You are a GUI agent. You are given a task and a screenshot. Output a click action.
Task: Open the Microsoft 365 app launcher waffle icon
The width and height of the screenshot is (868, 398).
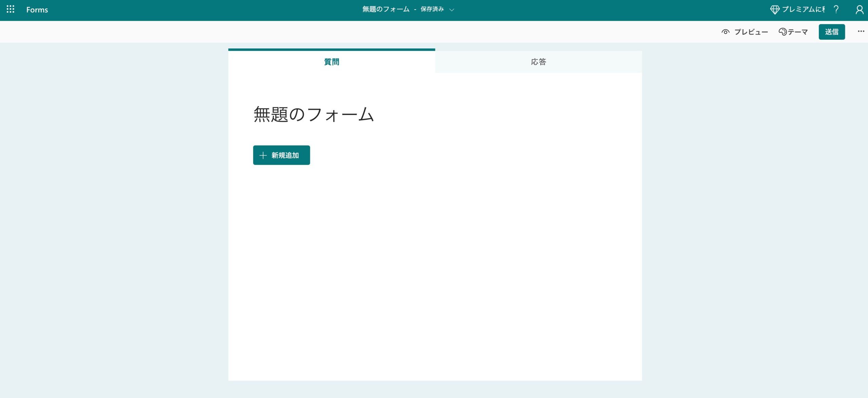(10, 10)
